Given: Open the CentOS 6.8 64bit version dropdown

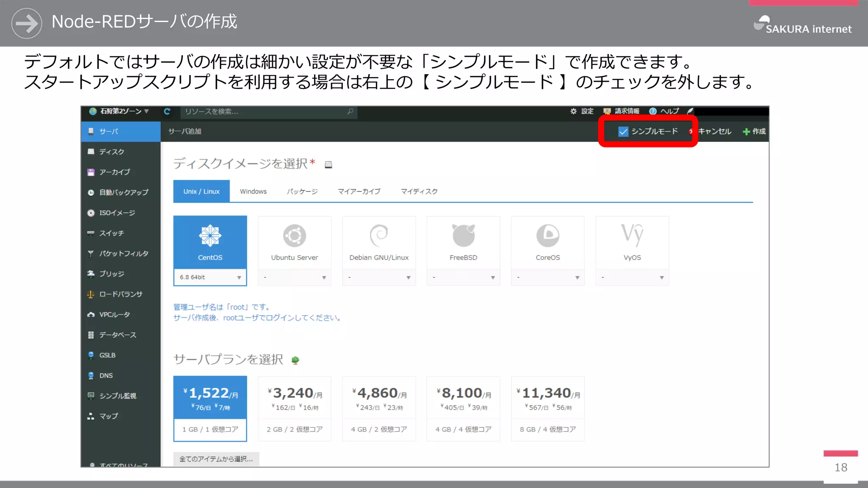Looking at the screenshot, I should tap(210, 277).
